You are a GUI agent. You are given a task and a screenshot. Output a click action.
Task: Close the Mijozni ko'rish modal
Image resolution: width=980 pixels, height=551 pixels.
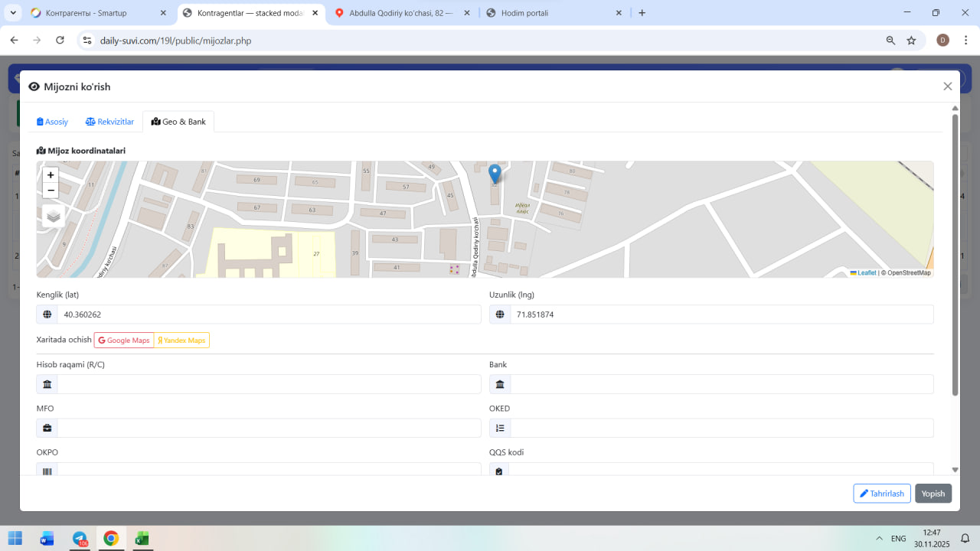(947, 86)
